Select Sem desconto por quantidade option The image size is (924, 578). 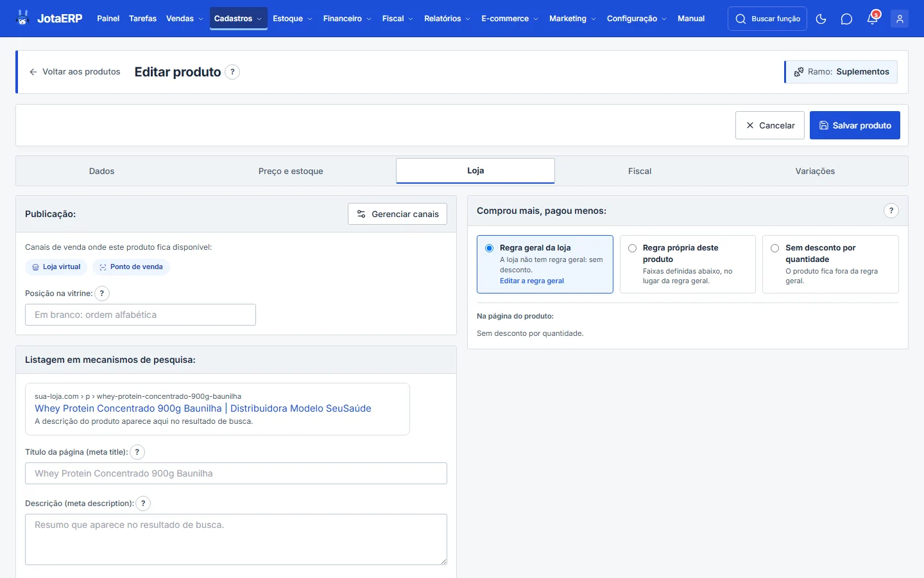tap(830, 264)
